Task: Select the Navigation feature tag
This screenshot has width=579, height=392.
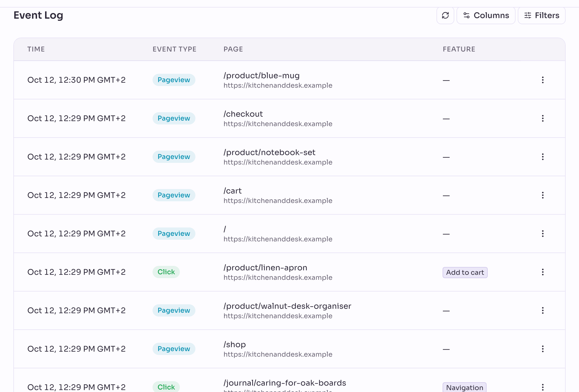Action: 464,387
